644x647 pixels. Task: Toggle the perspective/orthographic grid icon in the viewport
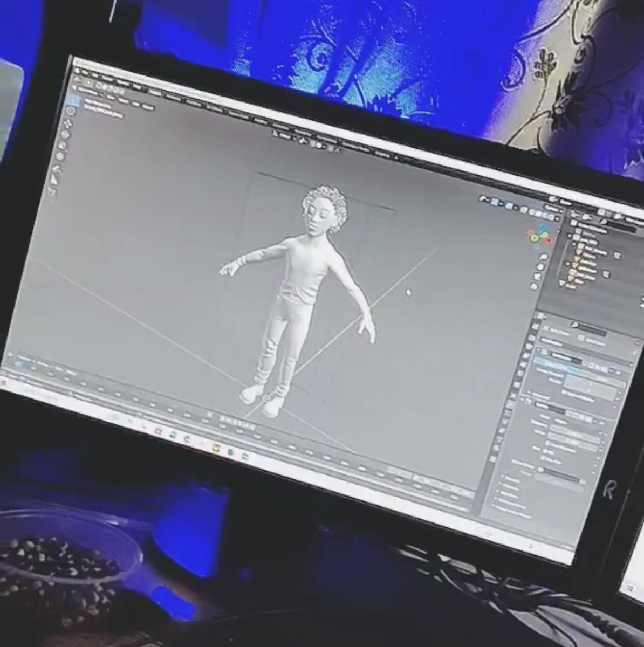click(x=534, y=286)
